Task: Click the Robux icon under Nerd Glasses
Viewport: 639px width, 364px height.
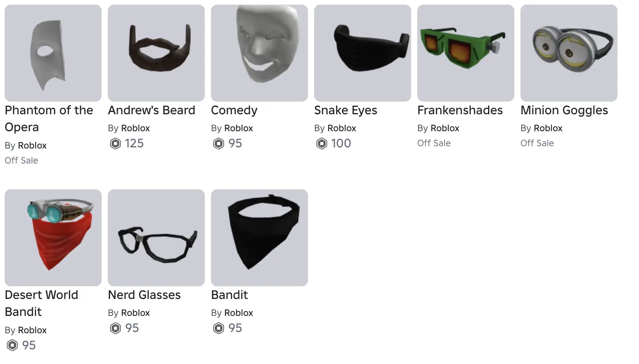Action: click(x=115, y=328)
